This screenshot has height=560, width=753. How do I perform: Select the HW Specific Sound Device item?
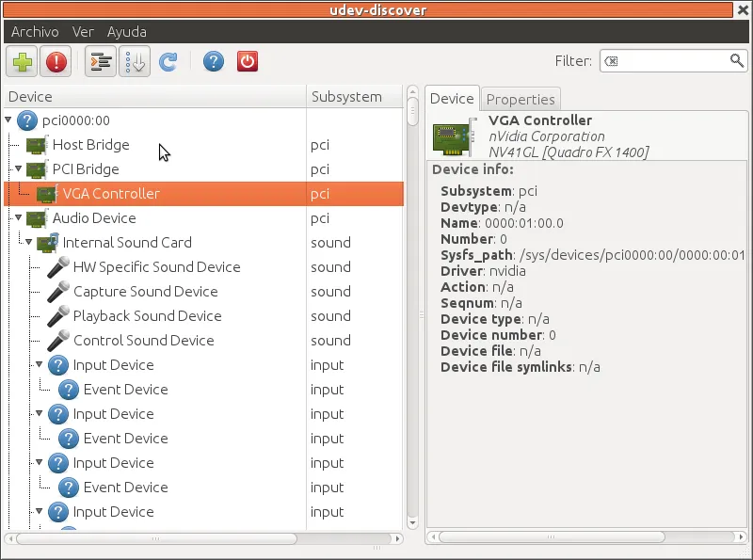(x=157, y=267)
